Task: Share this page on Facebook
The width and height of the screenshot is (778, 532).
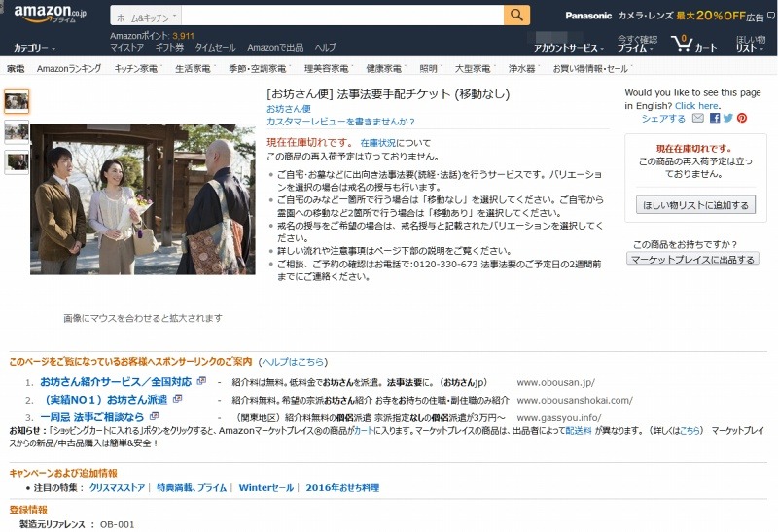Action: pos(715,118)
